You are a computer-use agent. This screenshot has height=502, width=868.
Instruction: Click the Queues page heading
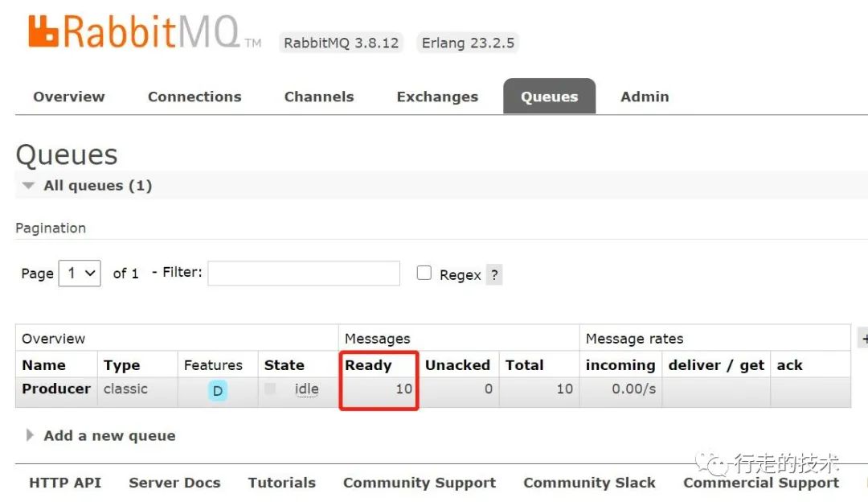point(67,154)
